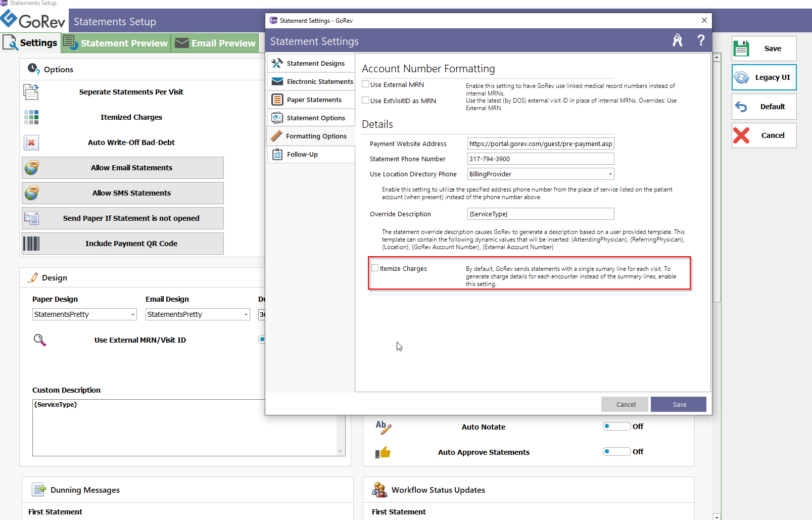812x520 pixels.
Task: Click the Allow SMS Statements globe icon
Action: pos(31,193)
